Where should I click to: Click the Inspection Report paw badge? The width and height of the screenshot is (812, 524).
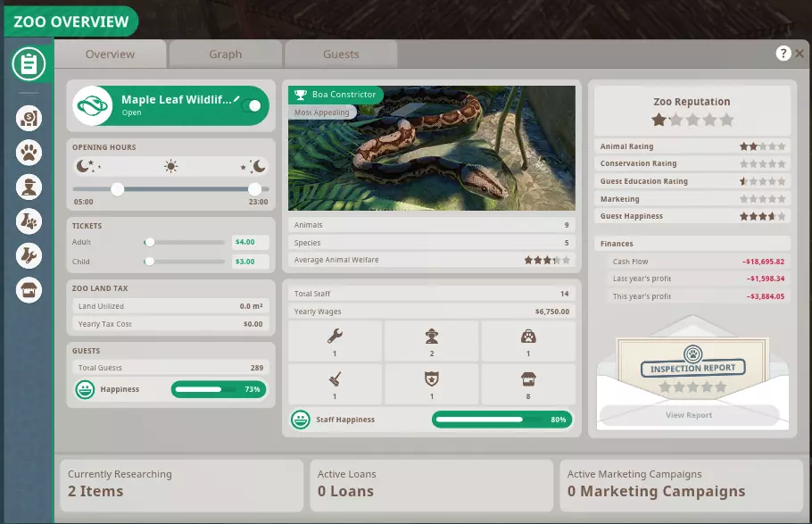(x=693, y=354)
